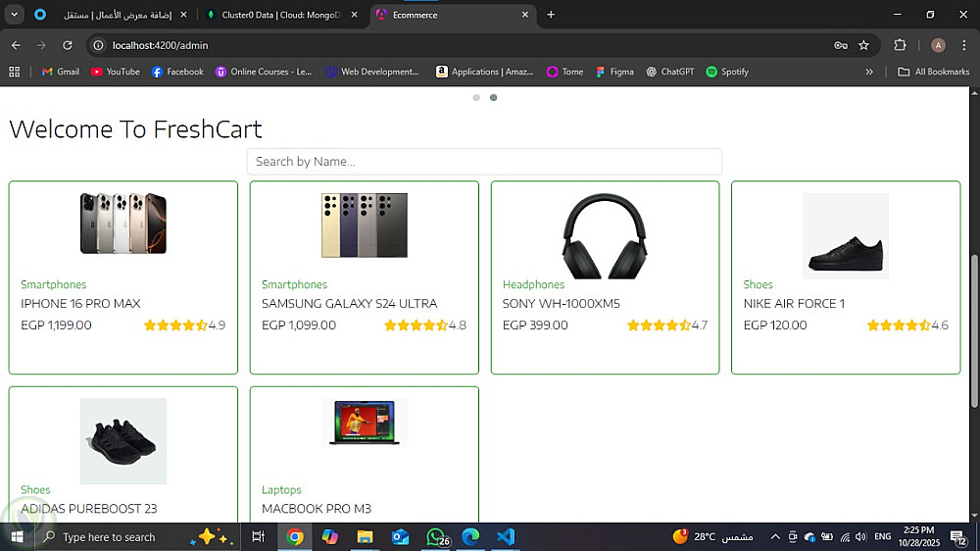Open the apps grid in bookmarks bar

pyautogui.click(x=15, y=72)
